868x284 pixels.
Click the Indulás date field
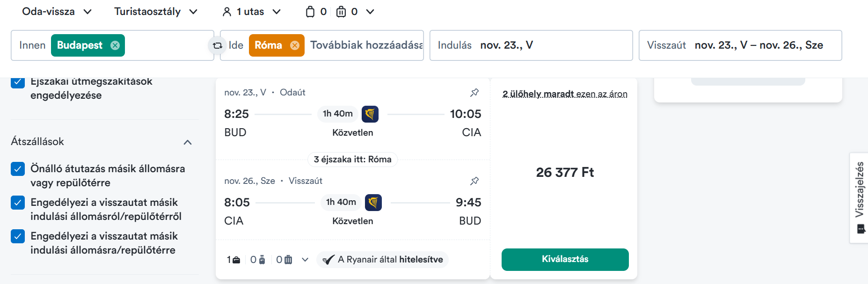click(531, 45)
